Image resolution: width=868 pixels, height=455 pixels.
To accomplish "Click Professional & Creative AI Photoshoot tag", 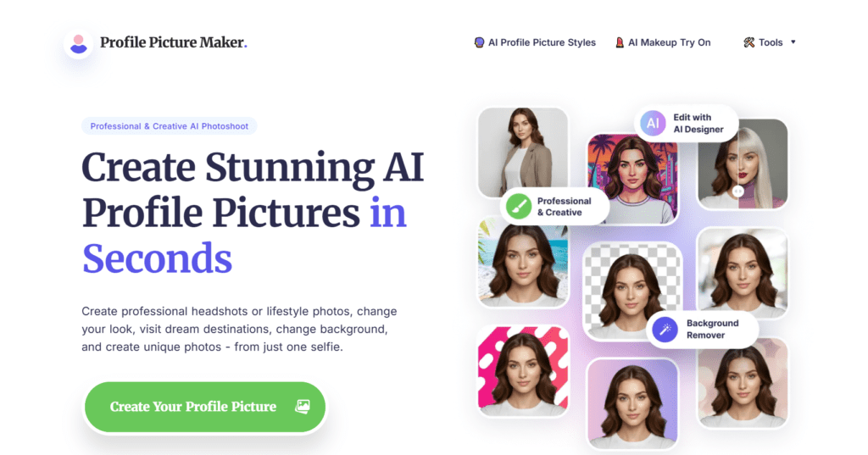I will point(170,126).
